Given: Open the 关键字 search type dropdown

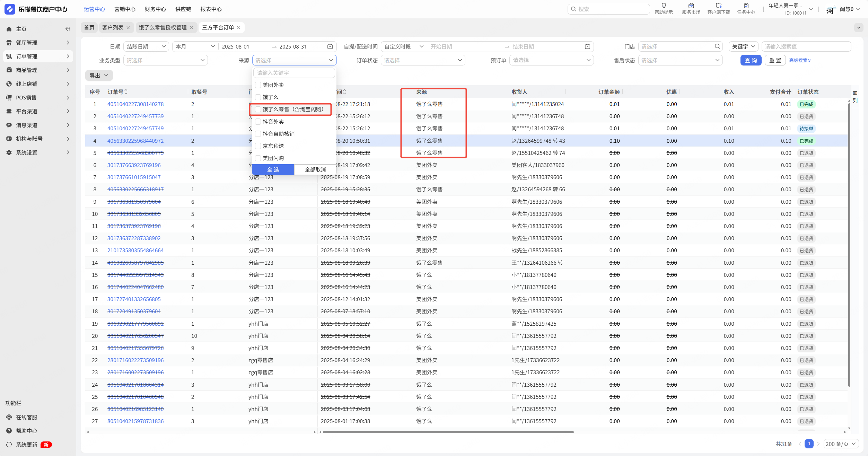Looking at the screenshot, I should (744, 46).
